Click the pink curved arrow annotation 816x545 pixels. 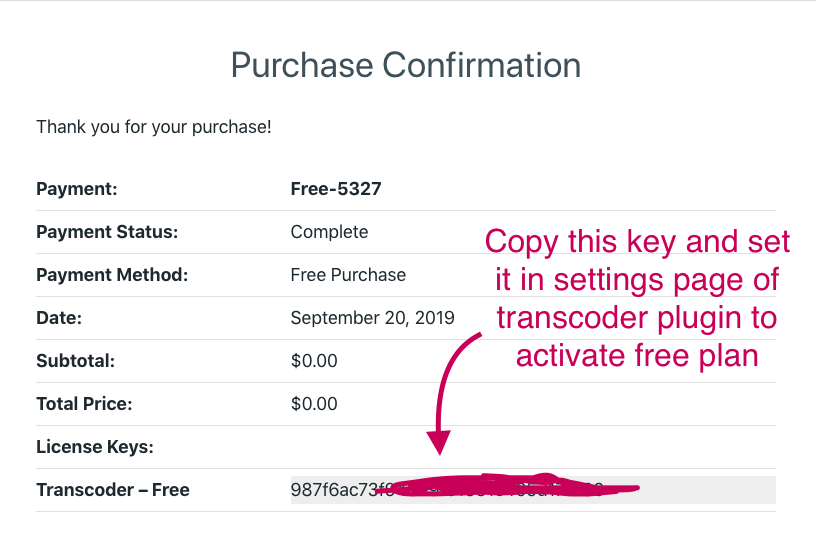coord(446,390)
